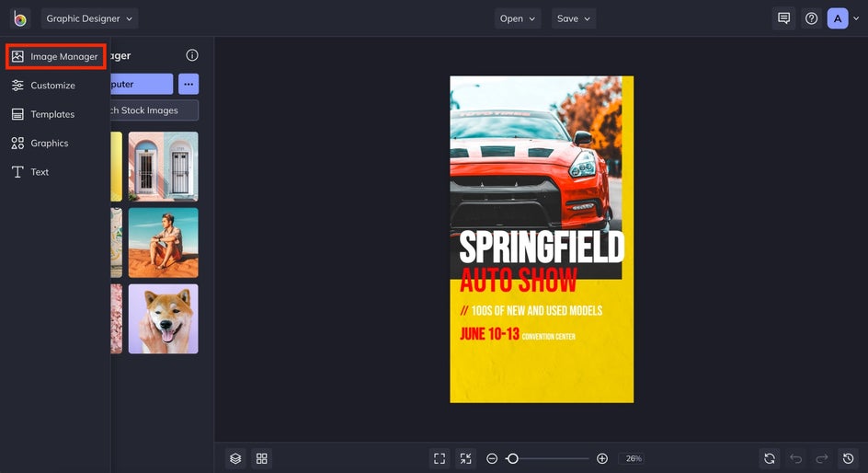Click the 26% zoom value

634,458
